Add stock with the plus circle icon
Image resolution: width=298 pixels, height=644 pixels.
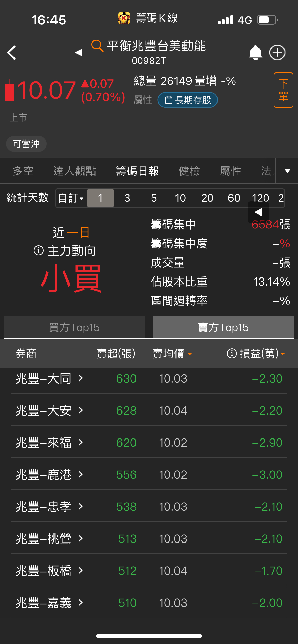pos(277,53)
